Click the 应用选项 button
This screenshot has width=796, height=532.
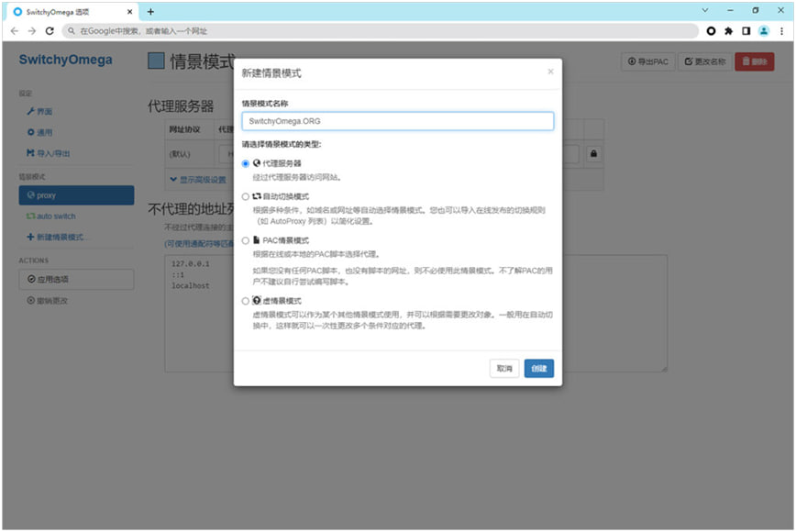pyautogui.click(x=76, y=279)
